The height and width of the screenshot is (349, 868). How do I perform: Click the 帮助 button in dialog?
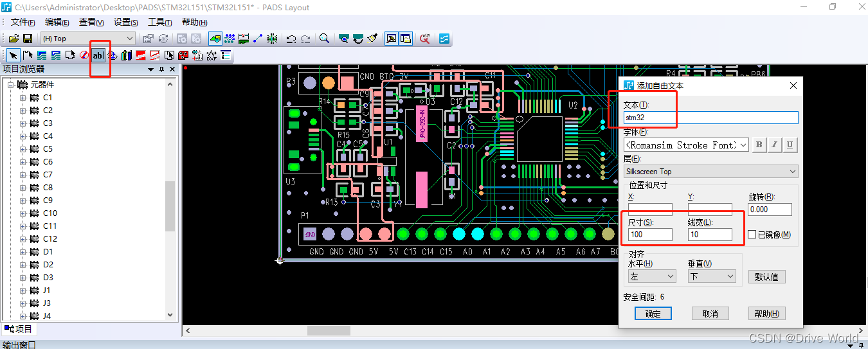point(766,314)
